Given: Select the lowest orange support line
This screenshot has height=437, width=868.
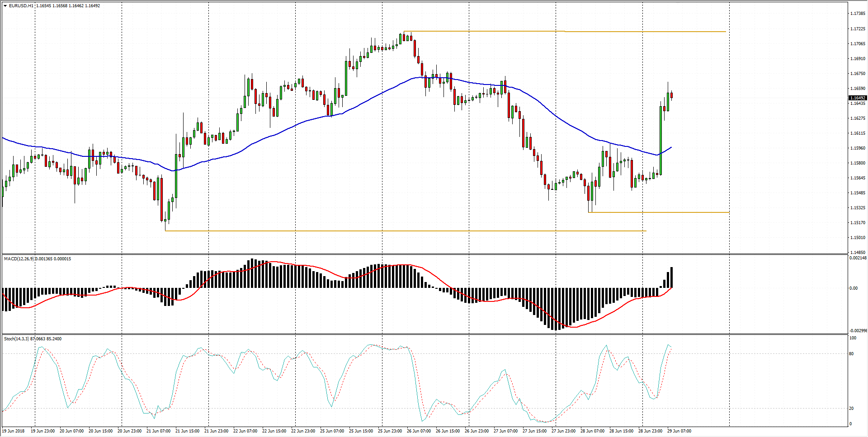Looking at the screenshot, I should (x=407, y=231).
